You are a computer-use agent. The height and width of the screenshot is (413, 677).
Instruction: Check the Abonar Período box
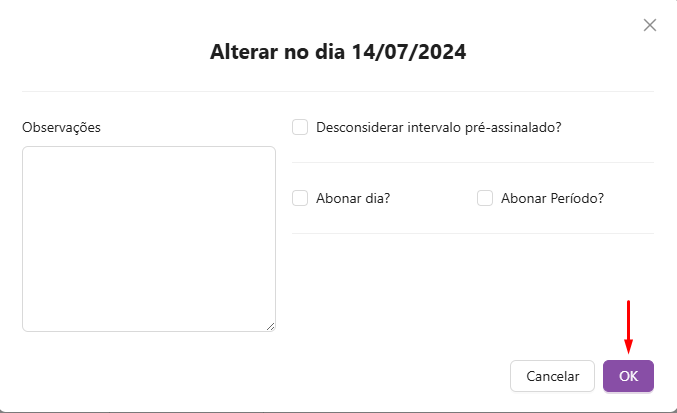[485, 198]
